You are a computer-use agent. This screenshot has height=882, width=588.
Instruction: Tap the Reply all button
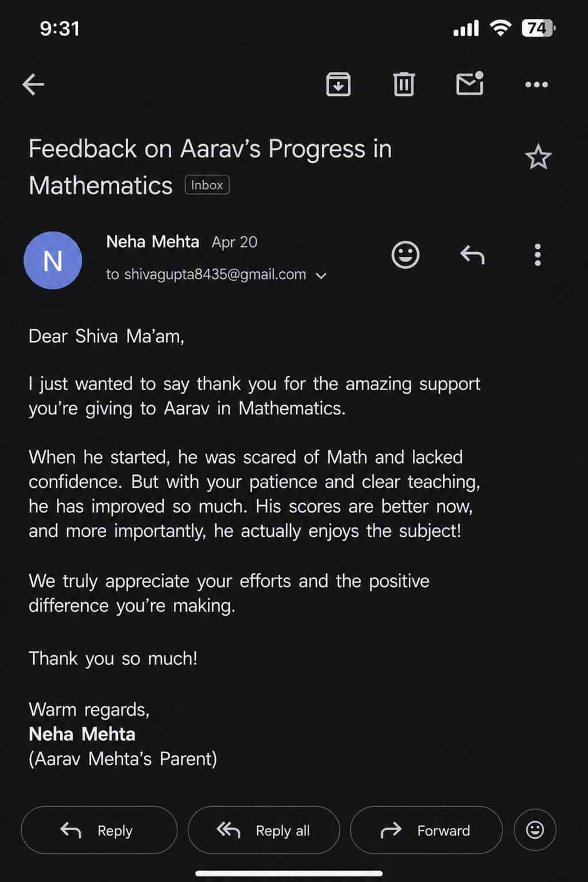point(264,830)
